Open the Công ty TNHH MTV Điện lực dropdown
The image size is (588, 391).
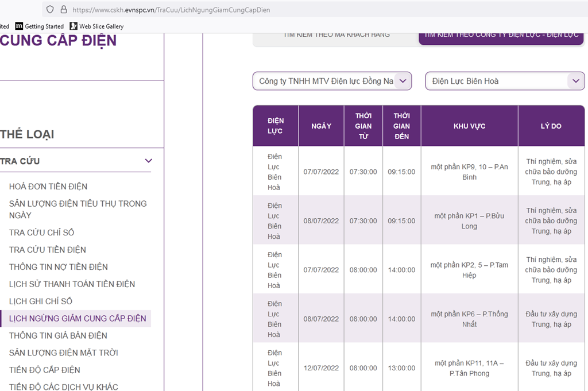click(332, 81)
